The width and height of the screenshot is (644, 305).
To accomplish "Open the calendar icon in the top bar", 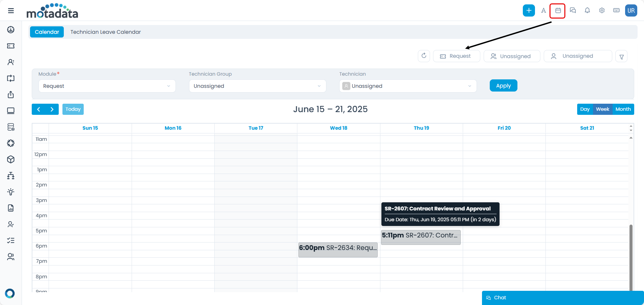I will 557,10.
